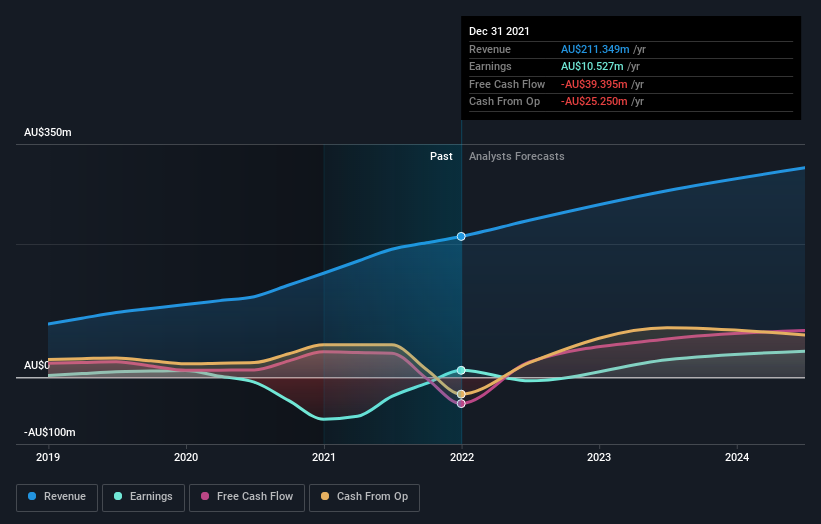
Task: Click the Past label on chart
Action: (x=441, y=156)
